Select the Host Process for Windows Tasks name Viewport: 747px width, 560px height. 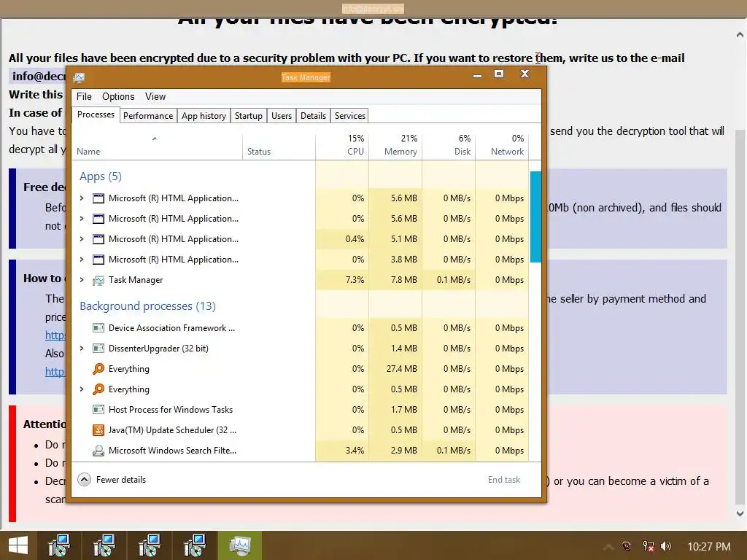pos(171,410)
